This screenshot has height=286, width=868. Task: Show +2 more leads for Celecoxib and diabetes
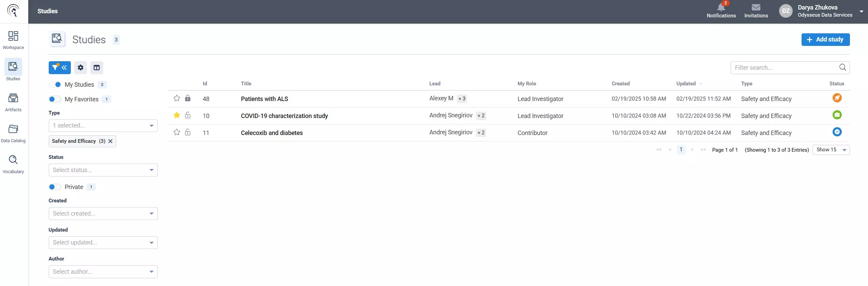(x=481, y=133)
